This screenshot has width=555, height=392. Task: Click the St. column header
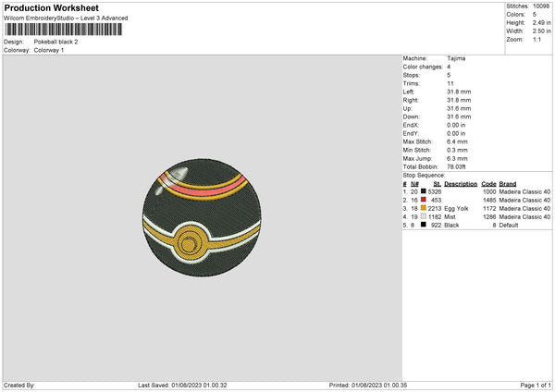pyautogui.click(x=438, y=184)
